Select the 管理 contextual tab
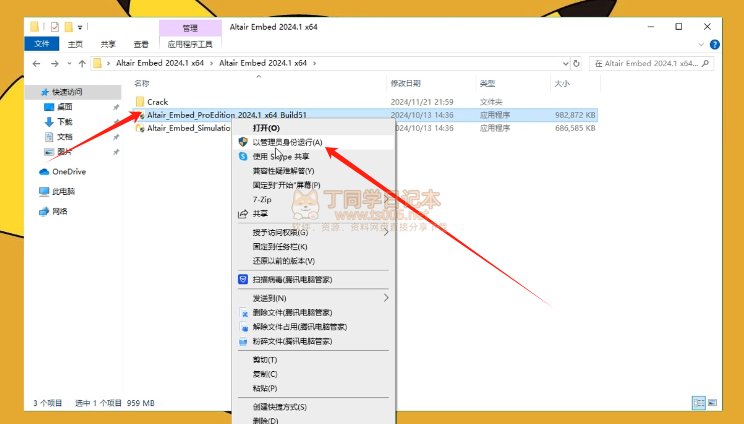 190,28
